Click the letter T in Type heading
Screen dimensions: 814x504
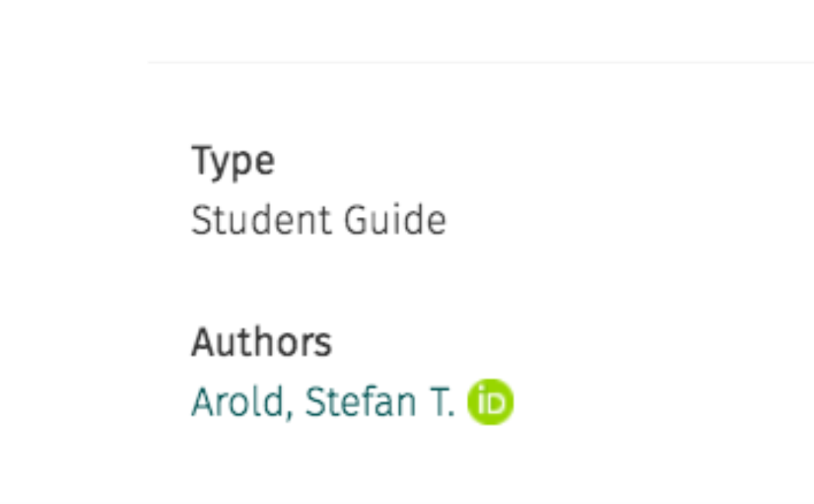[x=201, y=161]
